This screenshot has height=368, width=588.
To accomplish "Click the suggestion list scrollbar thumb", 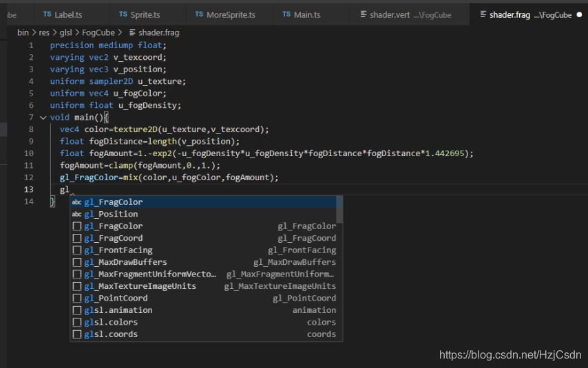I will pos(339,210).
